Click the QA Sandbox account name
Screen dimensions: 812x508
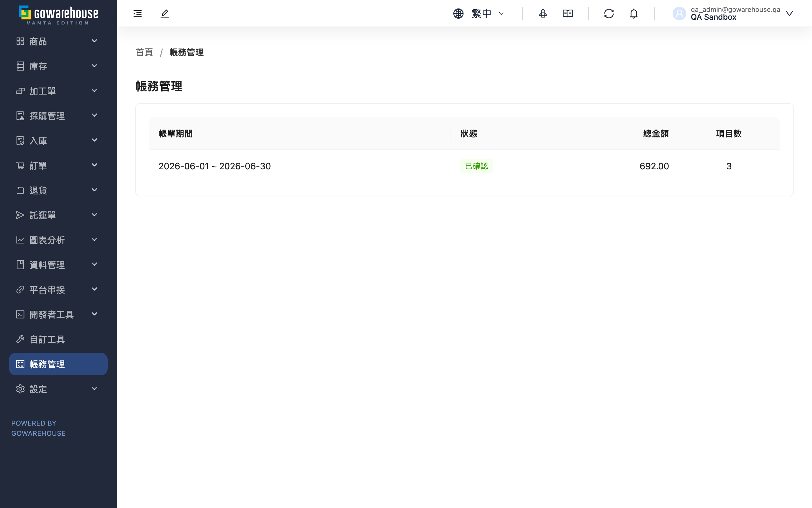[x=713, y=17]
